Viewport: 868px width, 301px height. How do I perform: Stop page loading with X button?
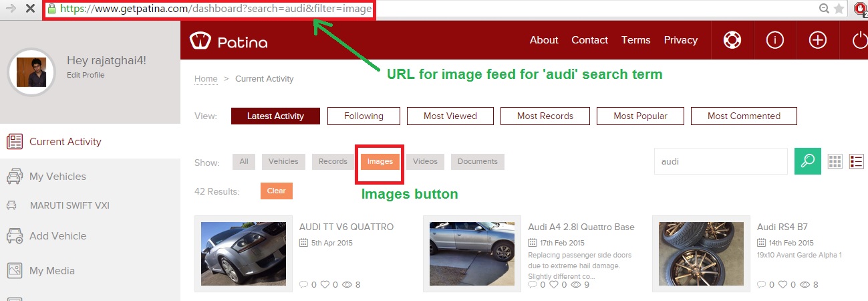(x=29, y=9)
